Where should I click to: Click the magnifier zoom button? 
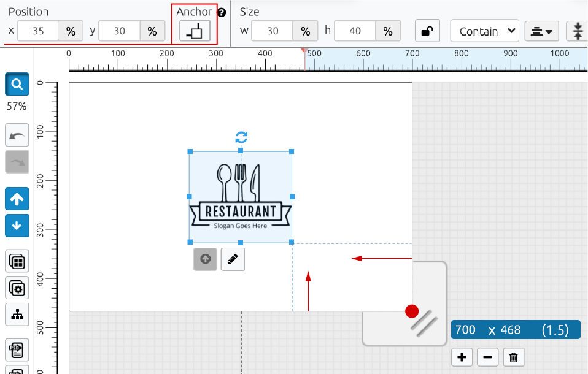tap(17, 84)
